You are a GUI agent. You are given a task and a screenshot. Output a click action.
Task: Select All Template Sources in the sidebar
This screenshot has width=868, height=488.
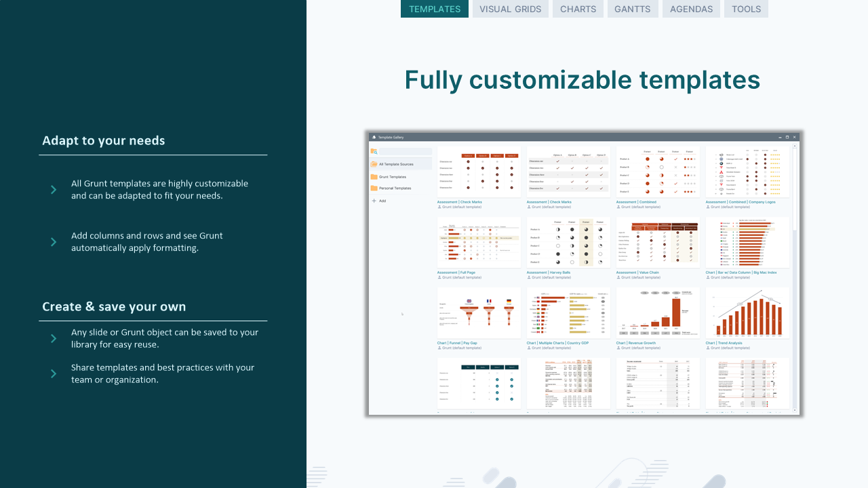(401, 164)
